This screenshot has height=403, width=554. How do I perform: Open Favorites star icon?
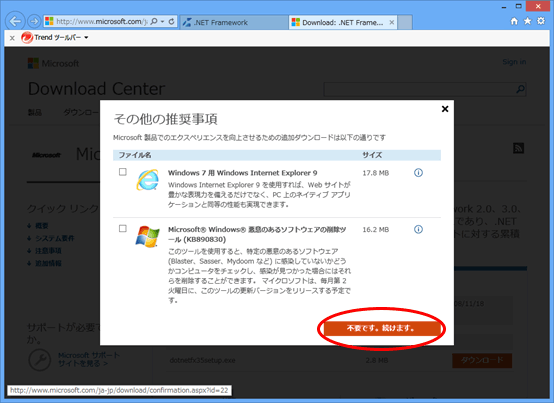click(528, 21)
